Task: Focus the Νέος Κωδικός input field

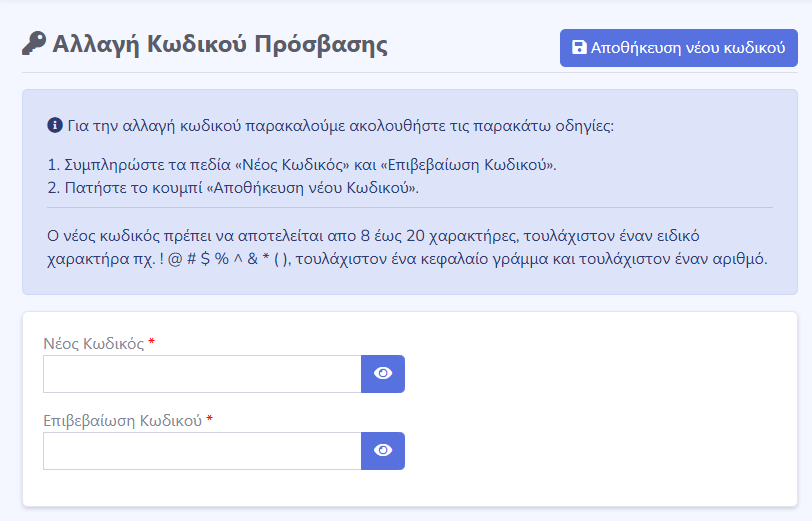Action: (x=201, y=374)
